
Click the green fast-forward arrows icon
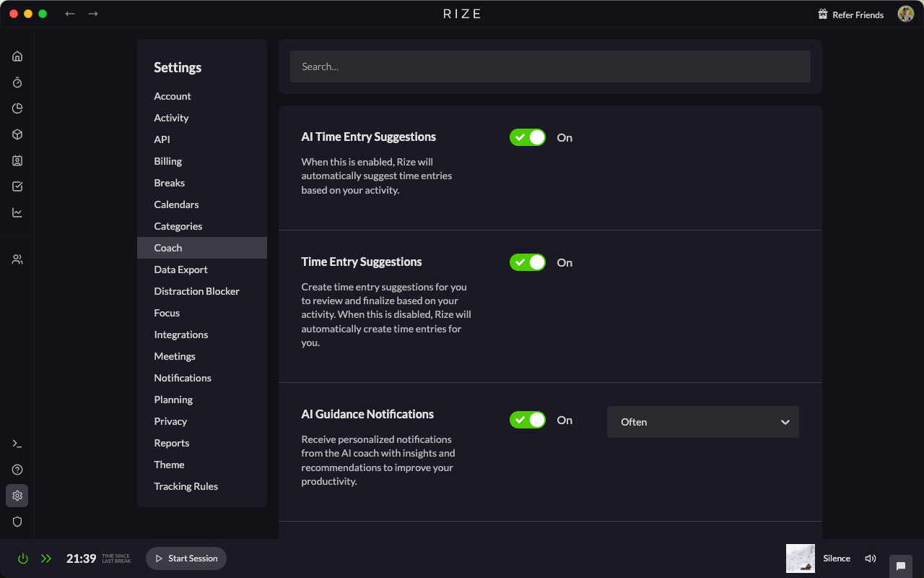point(46,558)
